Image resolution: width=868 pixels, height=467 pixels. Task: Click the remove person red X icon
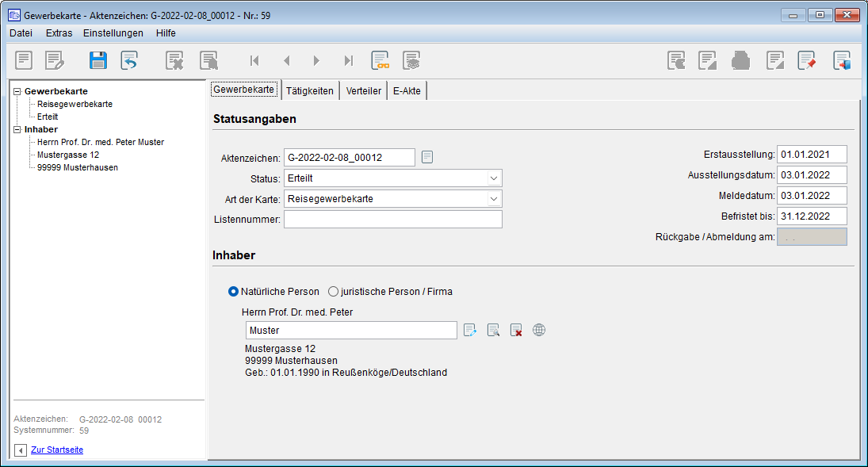point(516,330)
